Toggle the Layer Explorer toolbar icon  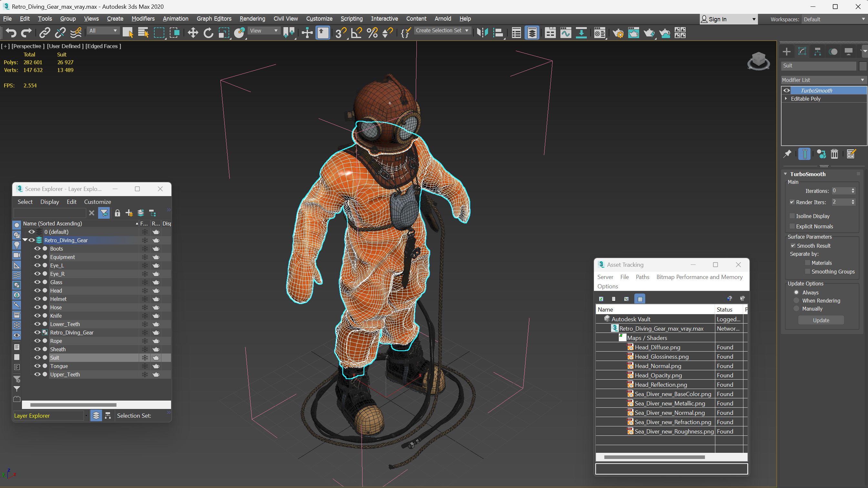click(x=532, y=33)
